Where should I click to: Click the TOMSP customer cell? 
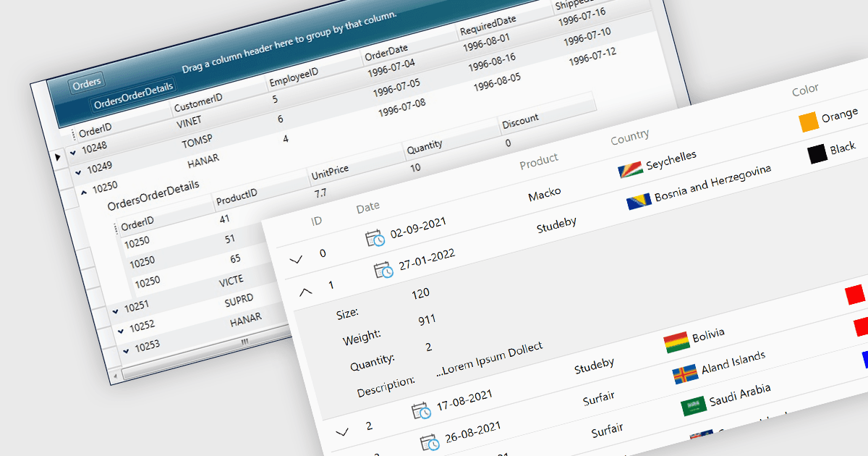click(x=196, y=141)
